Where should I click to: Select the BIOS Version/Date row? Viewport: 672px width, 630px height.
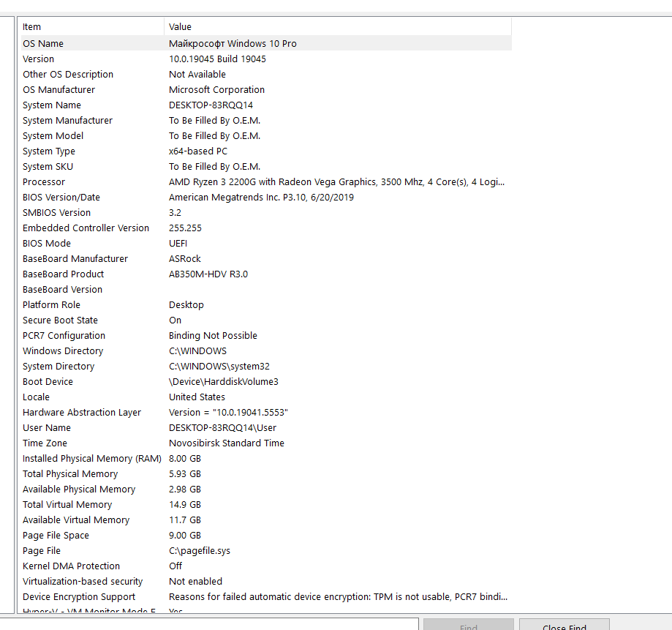tap(266, 198)
